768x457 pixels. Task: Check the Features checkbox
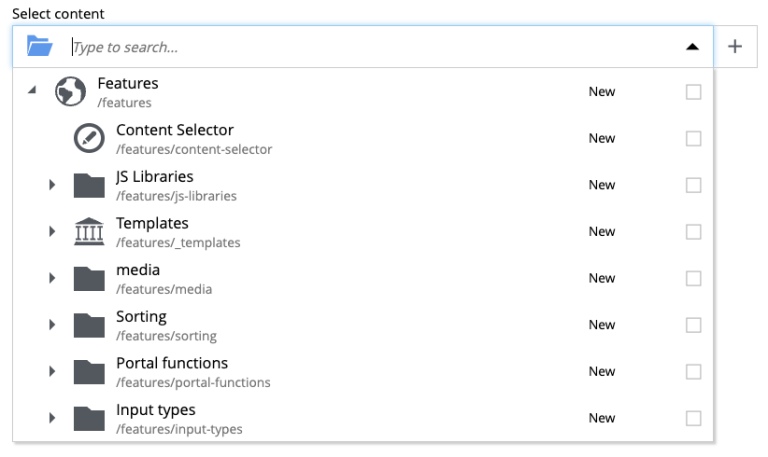point(694,92)
